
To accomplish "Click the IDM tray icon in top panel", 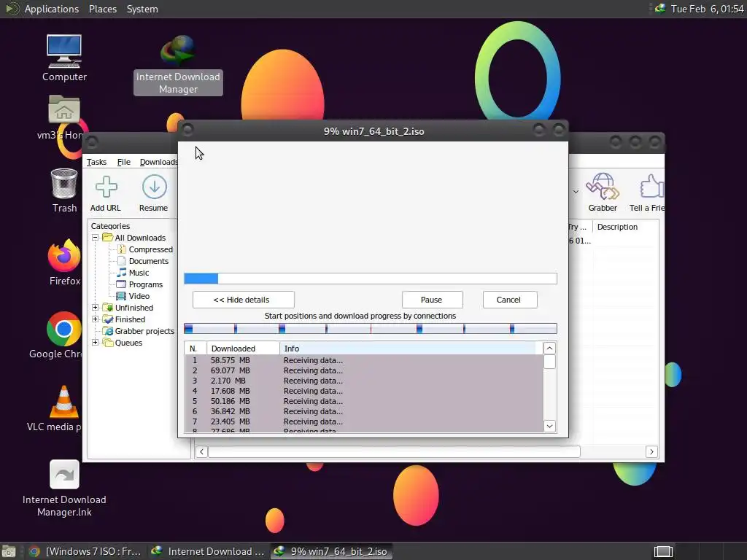I will click(660, 9).
